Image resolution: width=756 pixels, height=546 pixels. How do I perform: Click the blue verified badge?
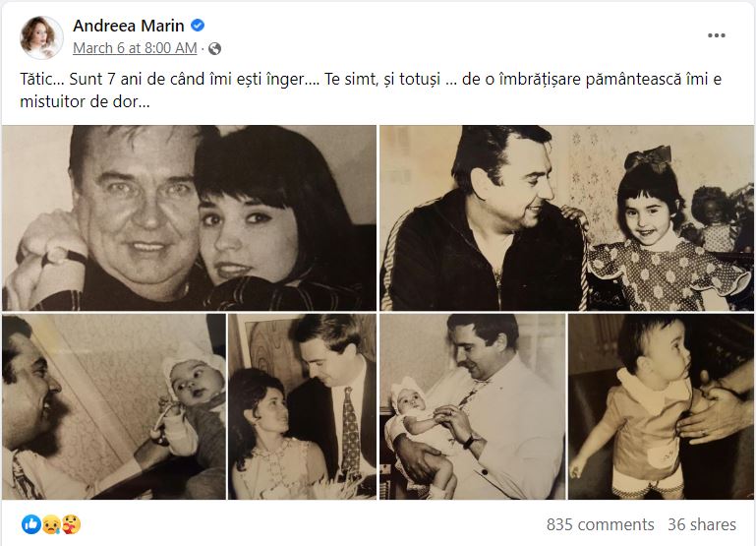197,27
